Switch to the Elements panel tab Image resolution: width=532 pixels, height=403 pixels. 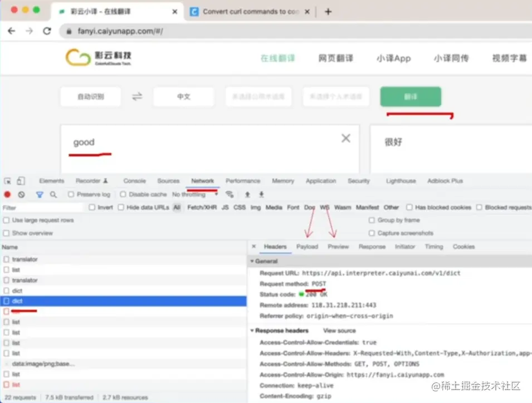[52, 181]
